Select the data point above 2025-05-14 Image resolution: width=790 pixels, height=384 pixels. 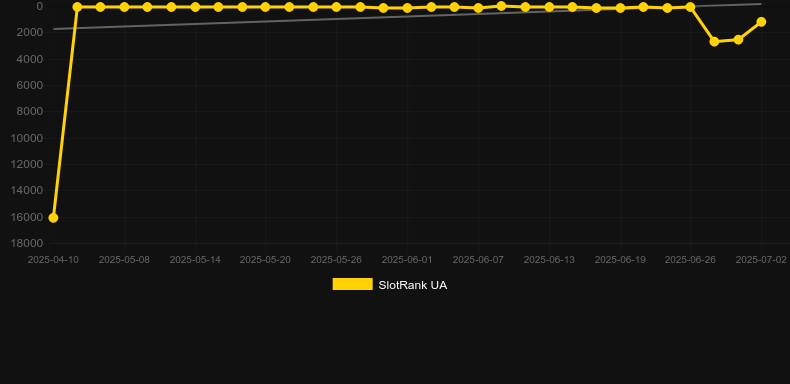point(195,7)
